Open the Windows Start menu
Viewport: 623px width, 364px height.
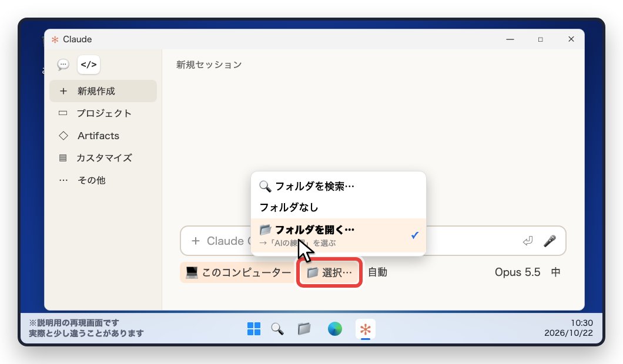[254, 329]
